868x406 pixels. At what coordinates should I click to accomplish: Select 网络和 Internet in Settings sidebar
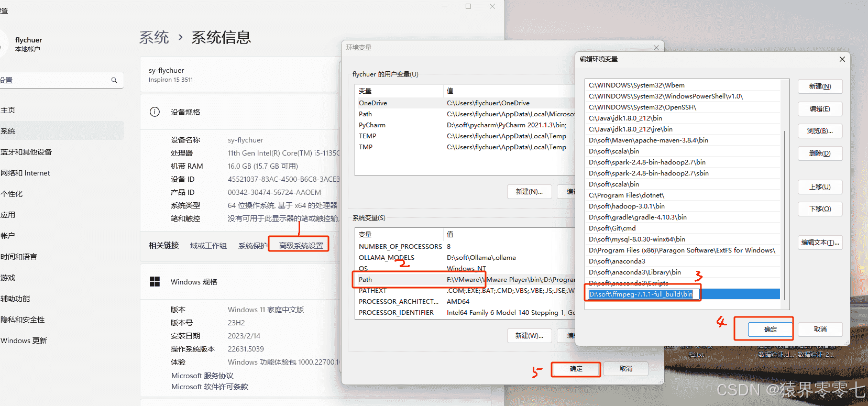tap(62, 173)
